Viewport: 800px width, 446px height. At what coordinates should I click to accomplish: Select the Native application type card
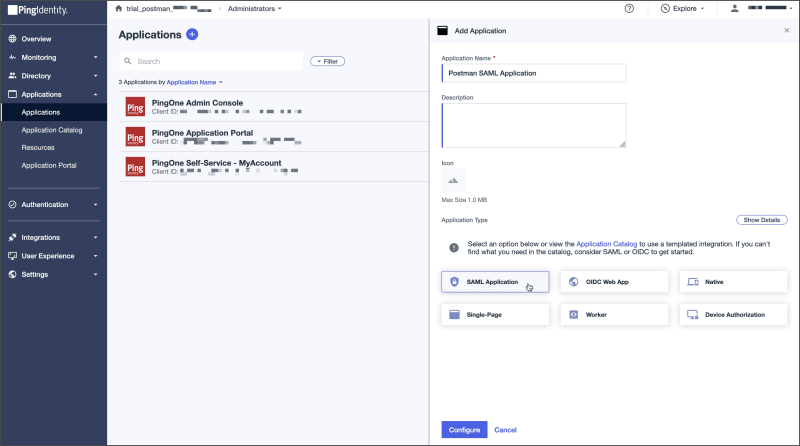[733, 282]
